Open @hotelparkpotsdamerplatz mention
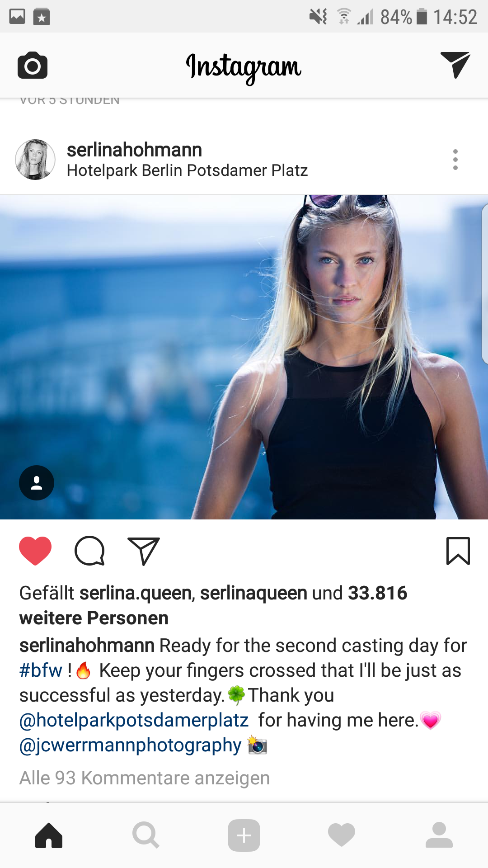 click(x=134, y=720)
